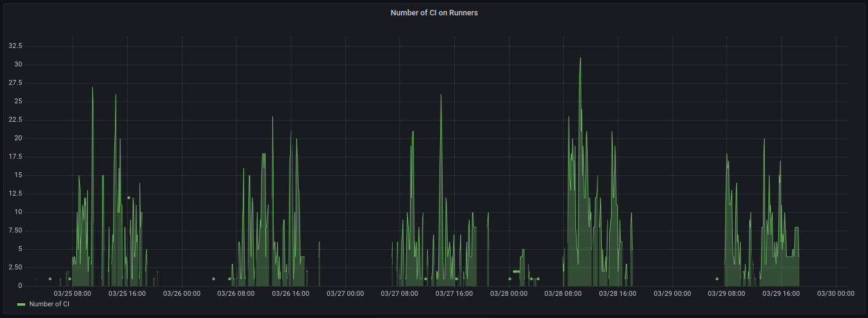Viewport: 868px width, 318px height.
Task: Click the green legend color swatch
Action: click(x=22, y=304)
